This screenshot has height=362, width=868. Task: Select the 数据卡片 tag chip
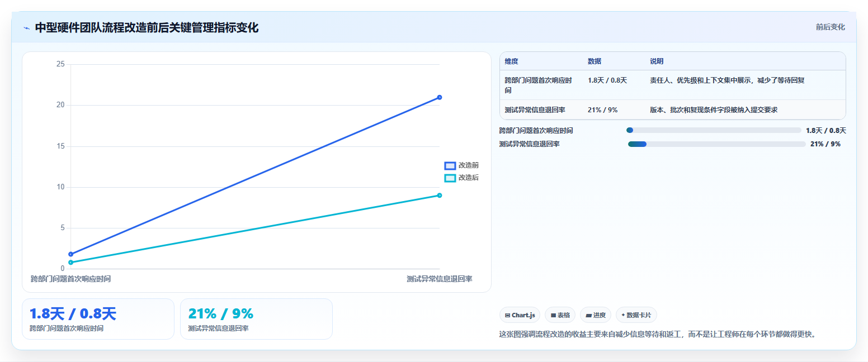point(636,315)
